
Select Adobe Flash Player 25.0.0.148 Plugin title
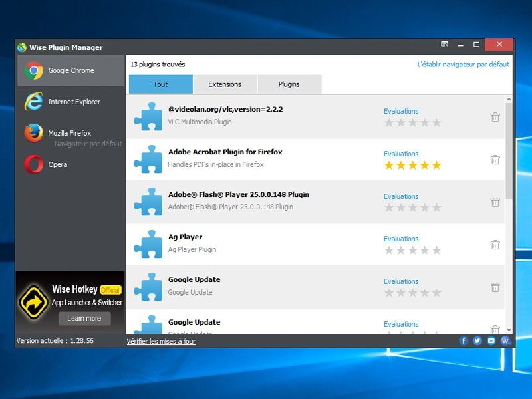point(239,194)
